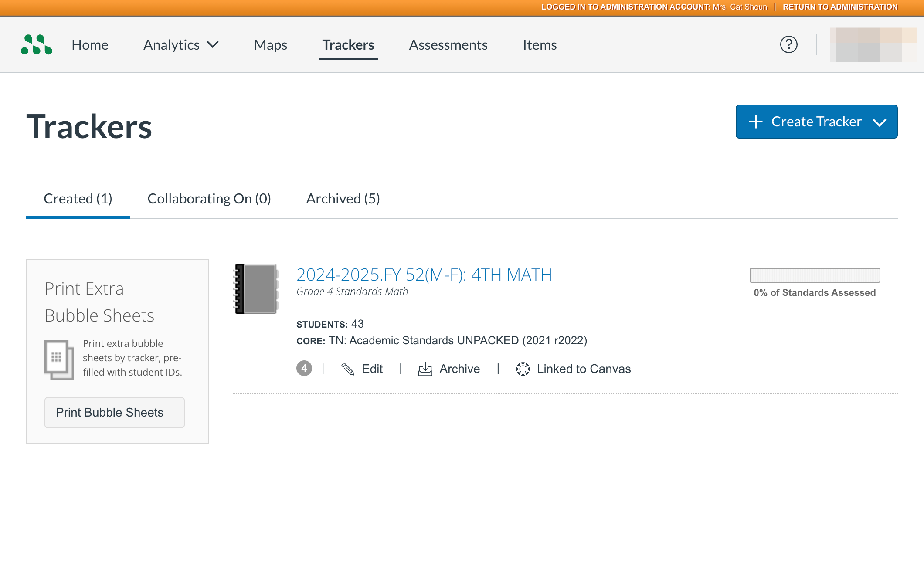Go to Home in the navigation
Viewport: 924px width, 583px height.
point(90,44)
